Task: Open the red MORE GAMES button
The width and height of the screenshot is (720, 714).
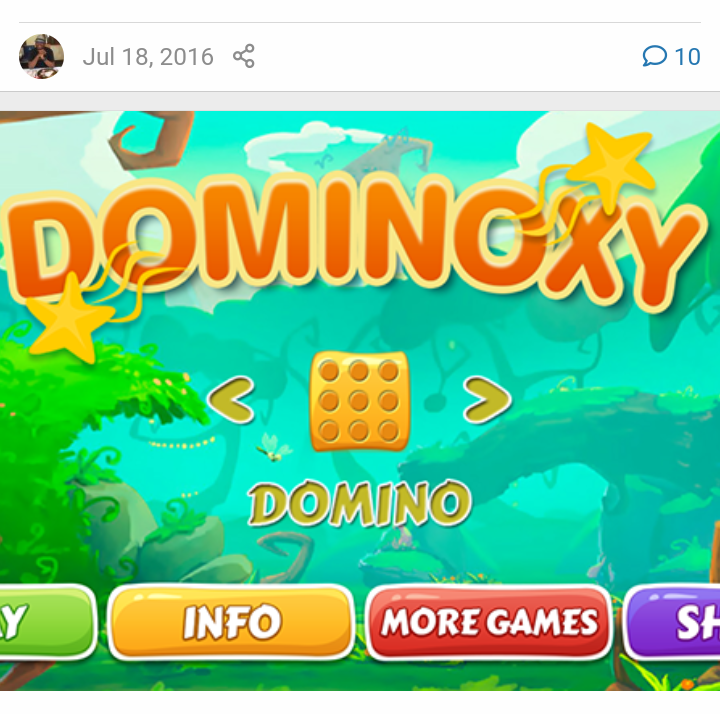Action: tap(489, 622)
